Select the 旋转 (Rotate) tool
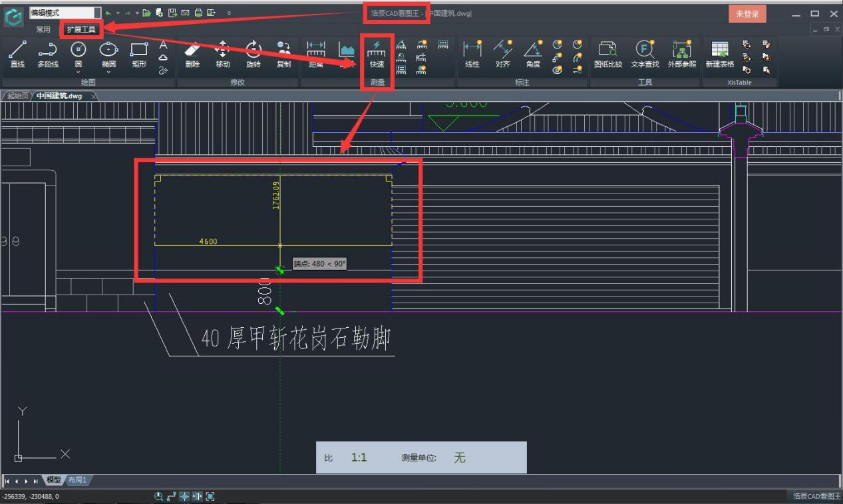The image size is (843, 504). click(x=253, y=53)
